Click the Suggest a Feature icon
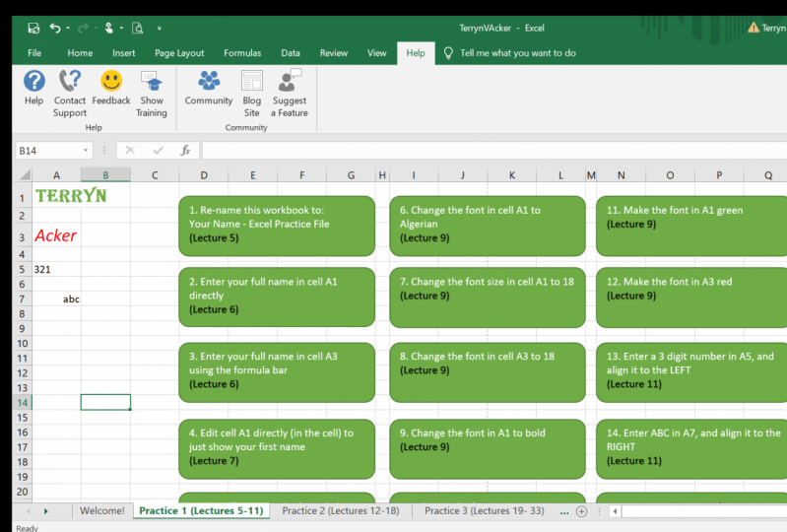 tap(290, 81)
